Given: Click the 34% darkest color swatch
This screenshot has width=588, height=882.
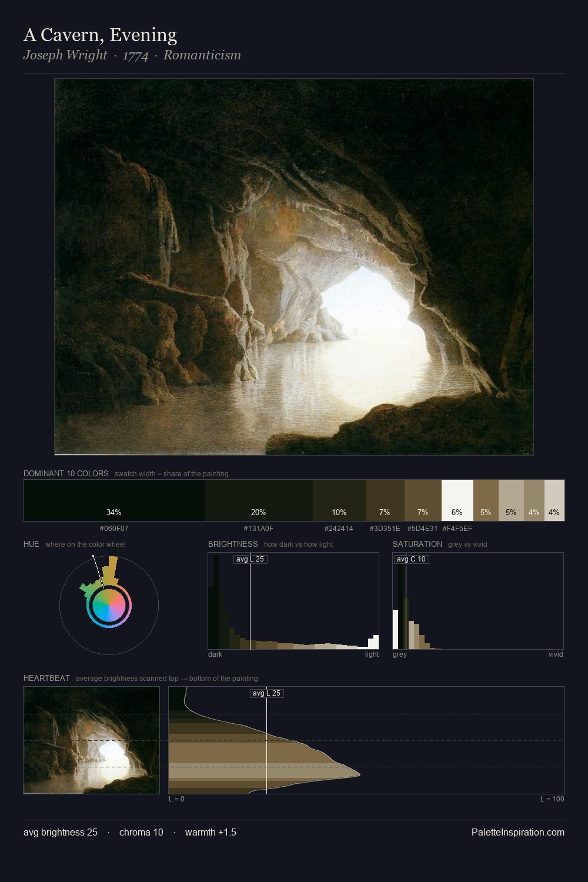Looking at the screenshot, I should tap(114, 500).
